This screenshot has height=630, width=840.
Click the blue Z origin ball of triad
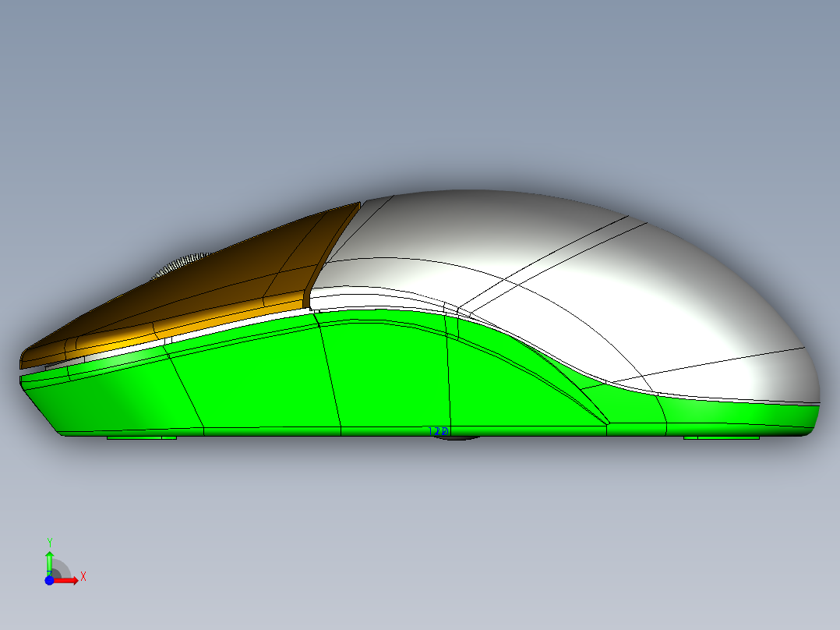(x=49, y=581)
